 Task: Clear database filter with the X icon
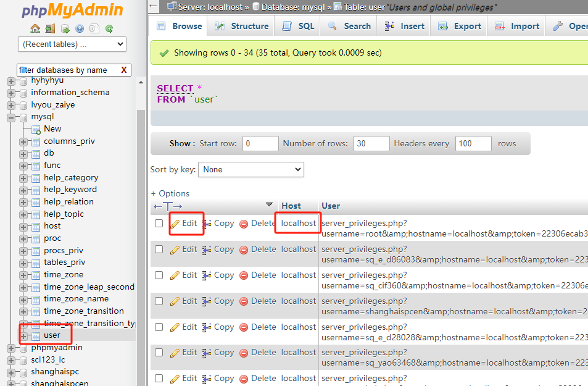(124, 70)
